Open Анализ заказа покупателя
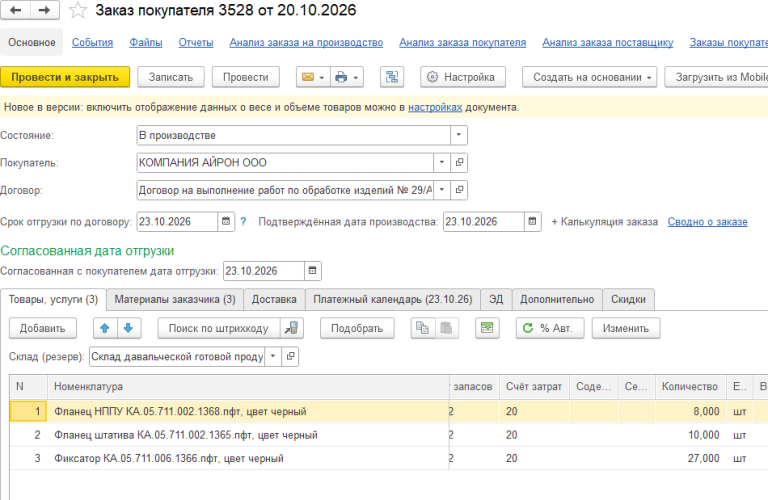 (462, 43)
